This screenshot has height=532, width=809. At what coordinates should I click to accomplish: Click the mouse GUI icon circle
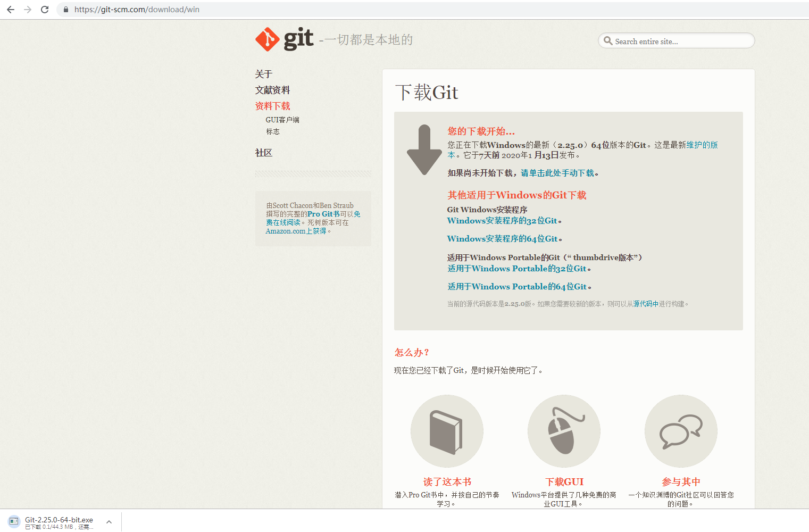(x=564, y=431)
